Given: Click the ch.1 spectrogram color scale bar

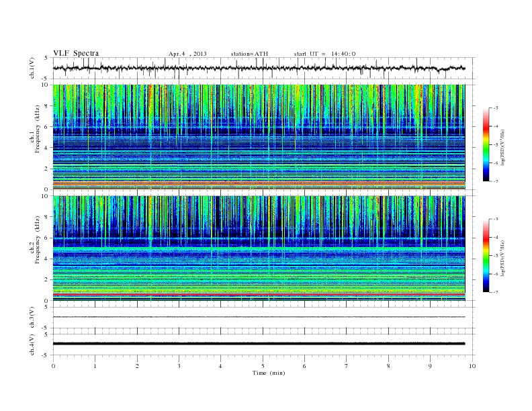Looking at the screenshot, I should [x=486, y=145].
